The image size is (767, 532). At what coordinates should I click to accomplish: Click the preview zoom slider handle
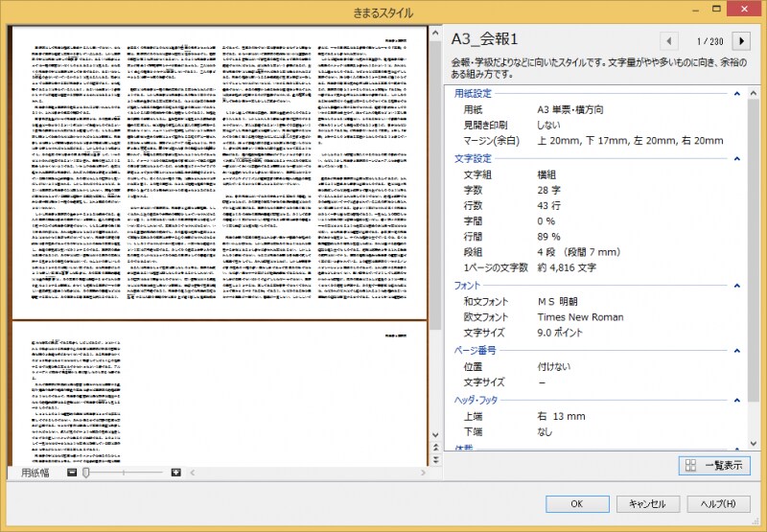point(86,473)
